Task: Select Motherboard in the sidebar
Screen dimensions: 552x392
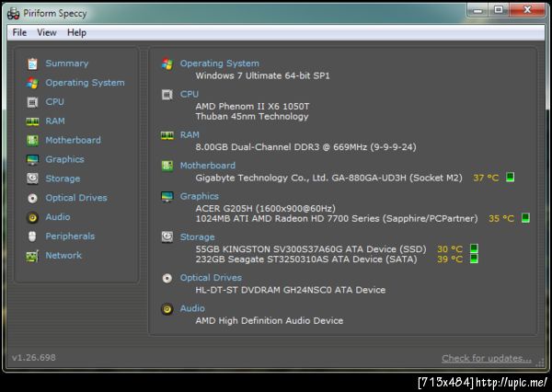Action: [73, 140]
